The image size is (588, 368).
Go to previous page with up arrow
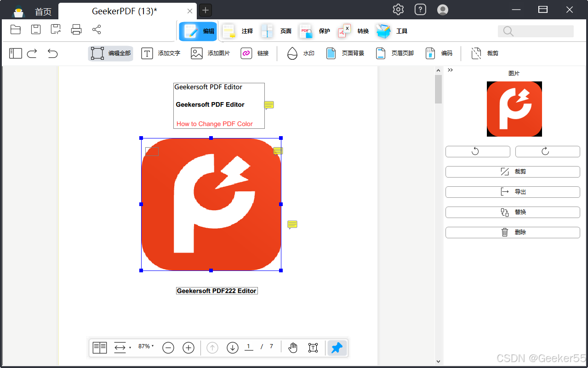212,348
